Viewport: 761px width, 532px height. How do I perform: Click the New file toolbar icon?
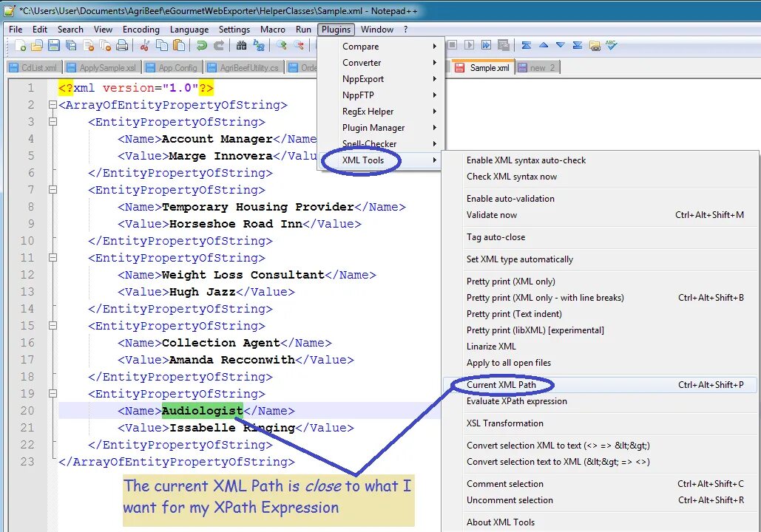coord(21,46)
